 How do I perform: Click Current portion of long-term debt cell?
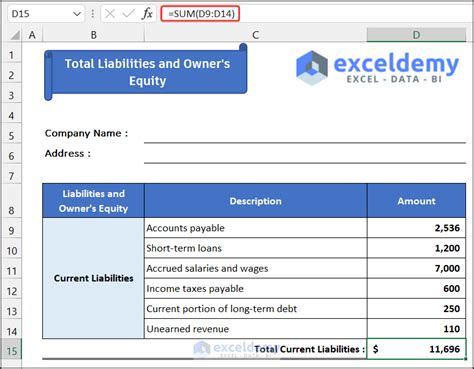tap(255, 309)
